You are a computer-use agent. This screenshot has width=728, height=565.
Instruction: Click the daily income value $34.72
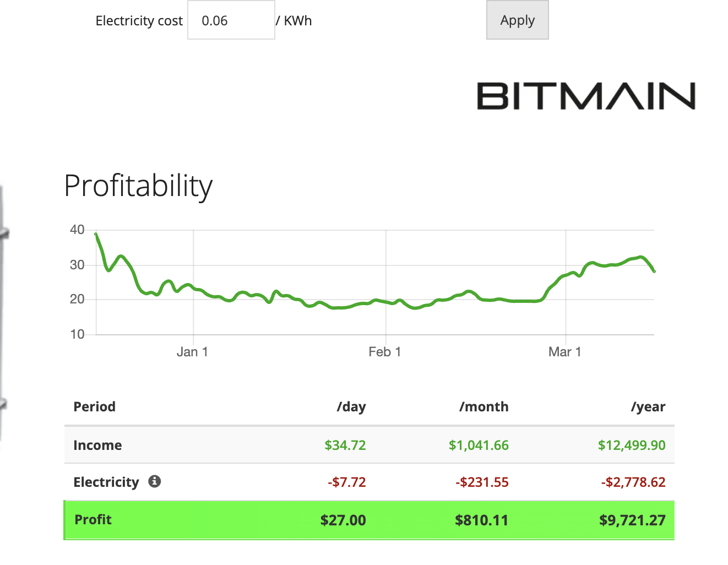coord(345,445)
